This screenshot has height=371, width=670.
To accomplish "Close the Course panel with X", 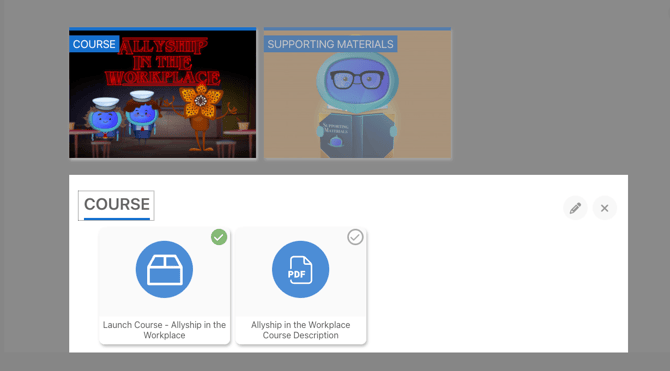I will tap(604, 208).
